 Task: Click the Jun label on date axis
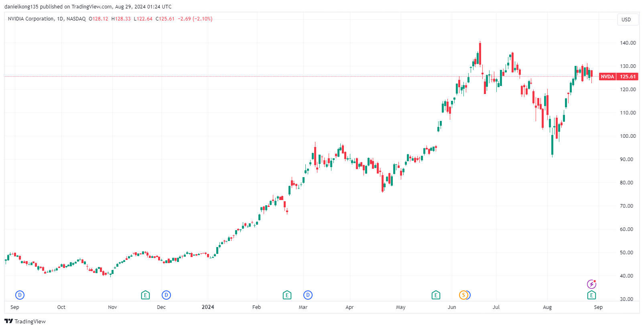(x=452, y=307)
